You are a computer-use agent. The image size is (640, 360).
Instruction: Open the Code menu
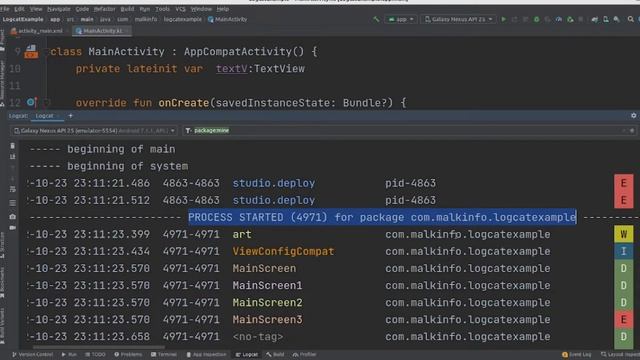[x=82, y=9]
